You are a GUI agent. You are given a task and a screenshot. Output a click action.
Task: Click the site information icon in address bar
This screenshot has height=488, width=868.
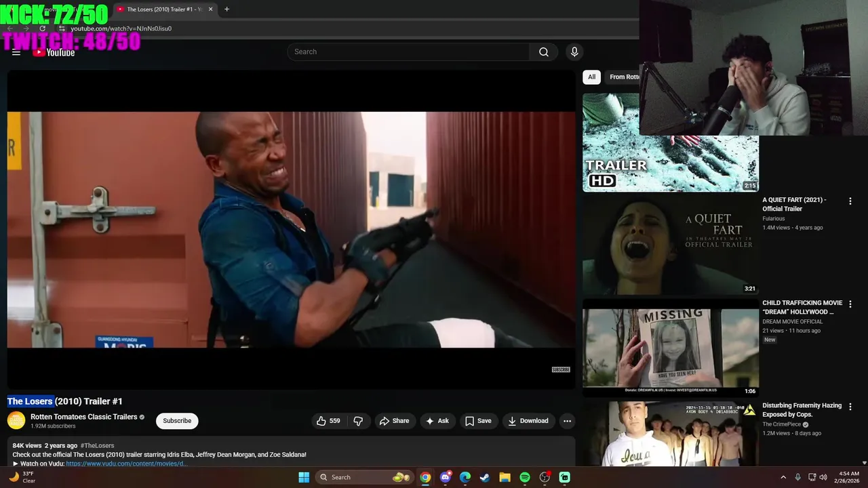point(62,28)
